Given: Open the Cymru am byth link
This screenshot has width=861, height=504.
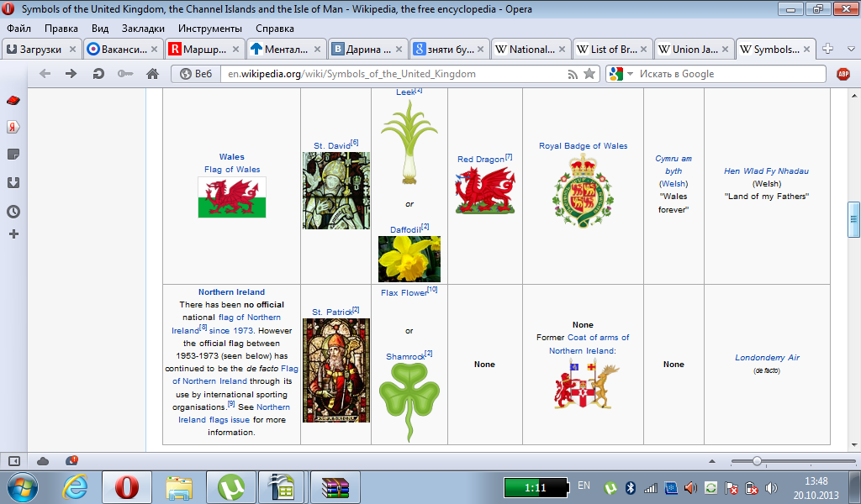Looking at the screenshot, I should (673, 165).
